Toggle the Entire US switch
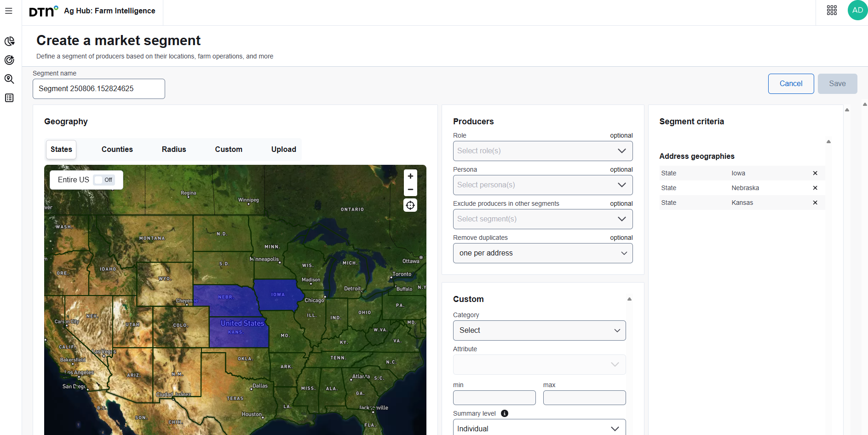This screenshot has height=435, width=868. [104, 180]
